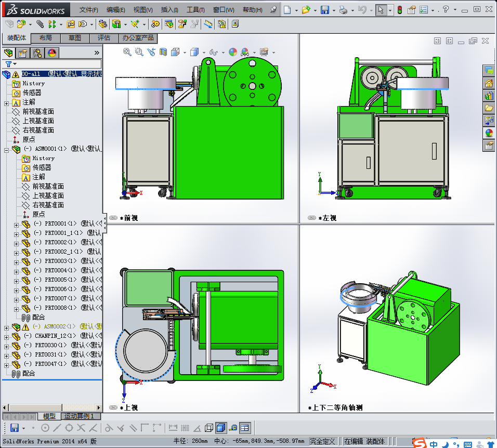
Task: Expand the CHANPIN_12<1> tree node
Action: 6,337
